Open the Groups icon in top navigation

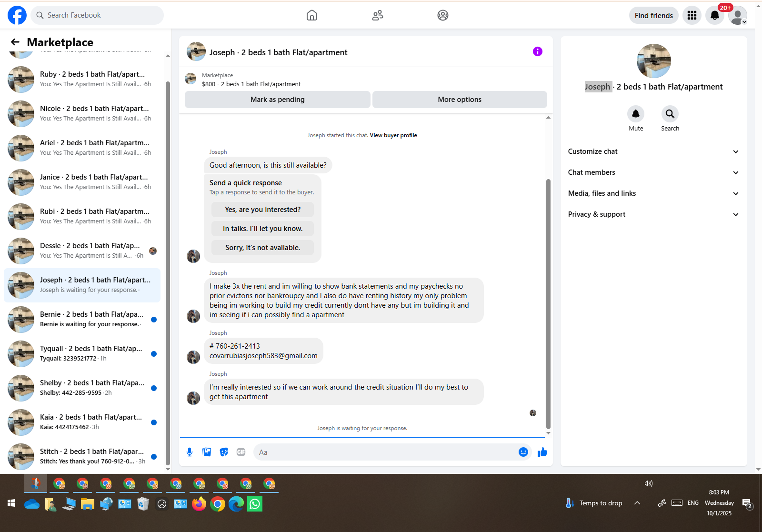coord(443,15)
